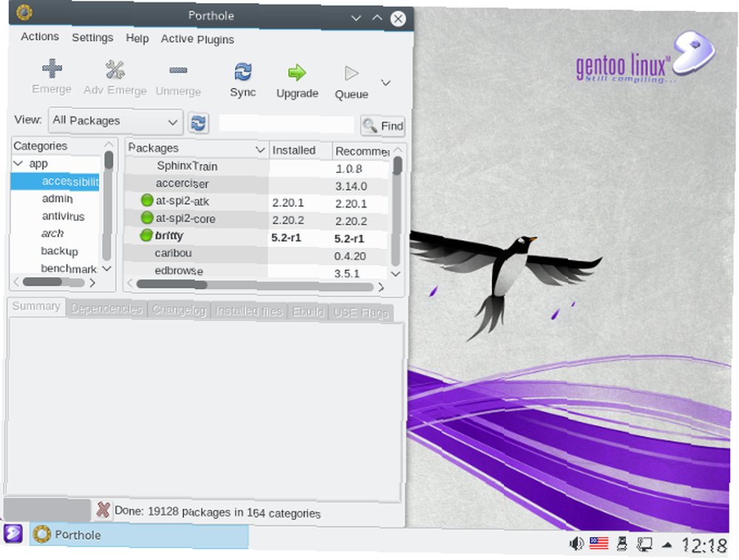Open the Active Plugins menu
The image size is (739, 560).
point(197,40)
